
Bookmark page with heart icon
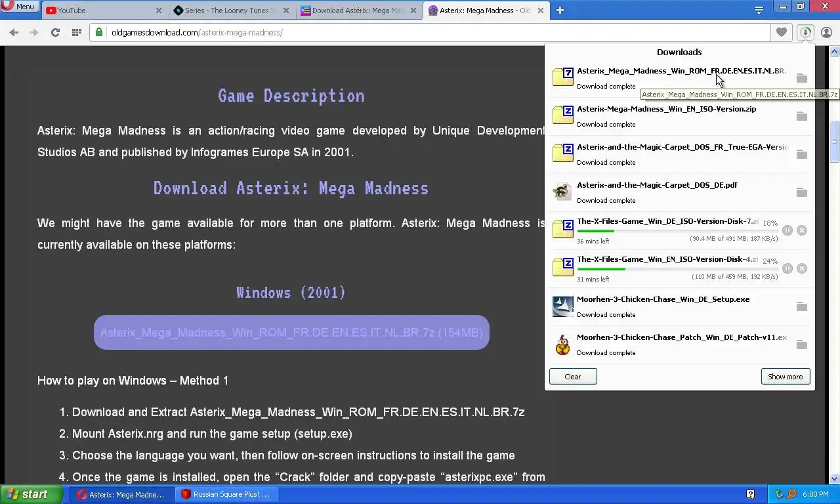[x=781, y=32]
